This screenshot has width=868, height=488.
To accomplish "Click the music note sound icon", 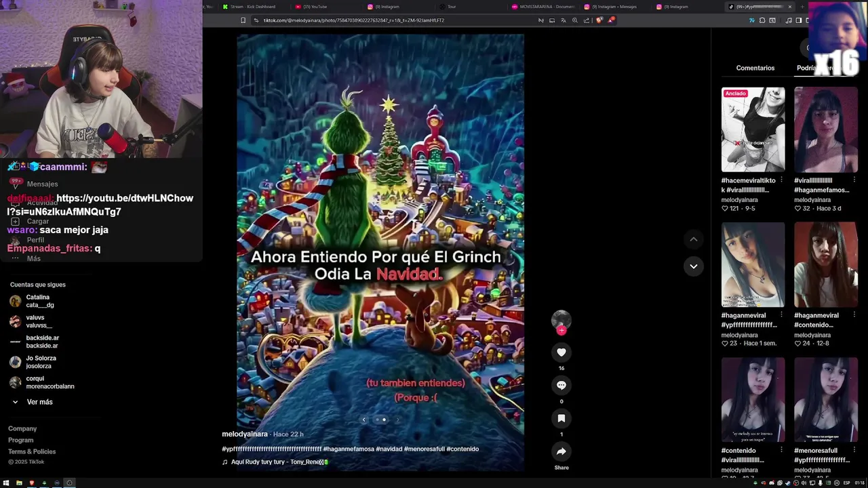I will (225, 462).
